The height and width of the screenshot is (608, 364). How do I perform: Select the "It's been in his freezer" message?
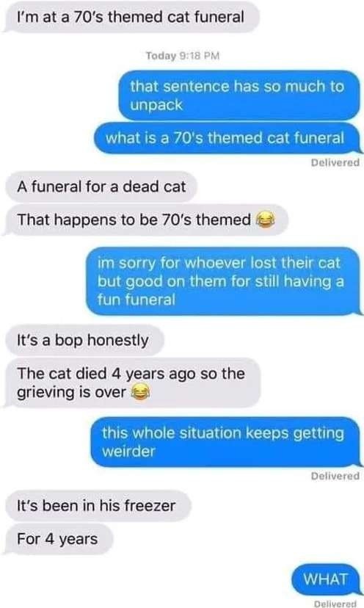(98, 506)
